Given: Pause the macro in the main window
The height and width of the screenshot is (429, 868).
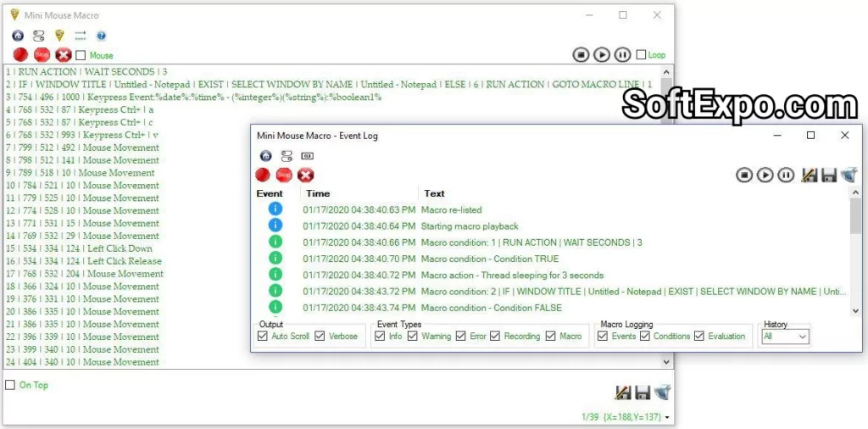Looking at the screenshot, I should [623, 55].
